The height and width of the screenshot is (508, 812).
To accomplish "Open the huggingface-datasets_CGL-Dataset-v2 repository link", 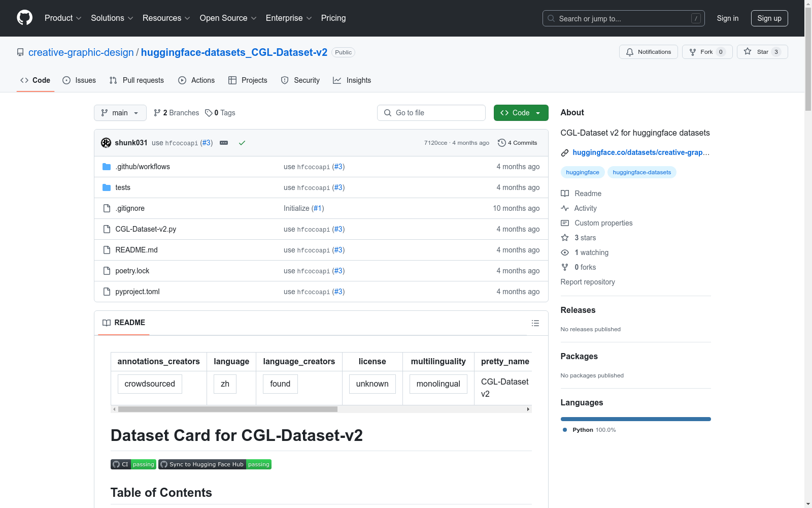I will [234, 52].
